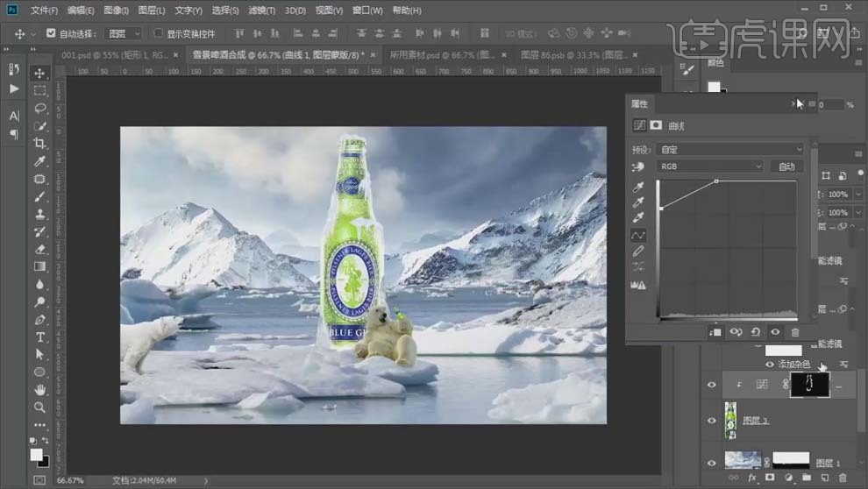Hide the 图层 3 bottle layer
868x489 pixels.
tap(711, 421)
